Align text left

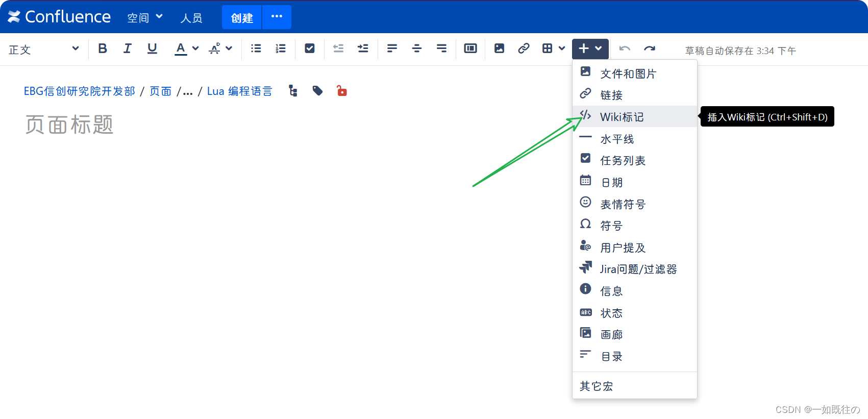click(x=392, y=48)
